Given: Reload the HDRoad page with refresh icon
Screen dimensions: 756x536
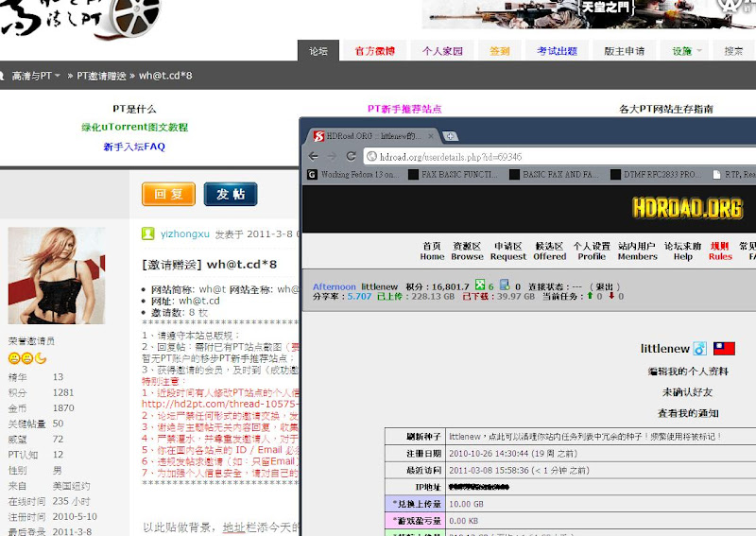Looking at the screenshot, I should 351,156.
